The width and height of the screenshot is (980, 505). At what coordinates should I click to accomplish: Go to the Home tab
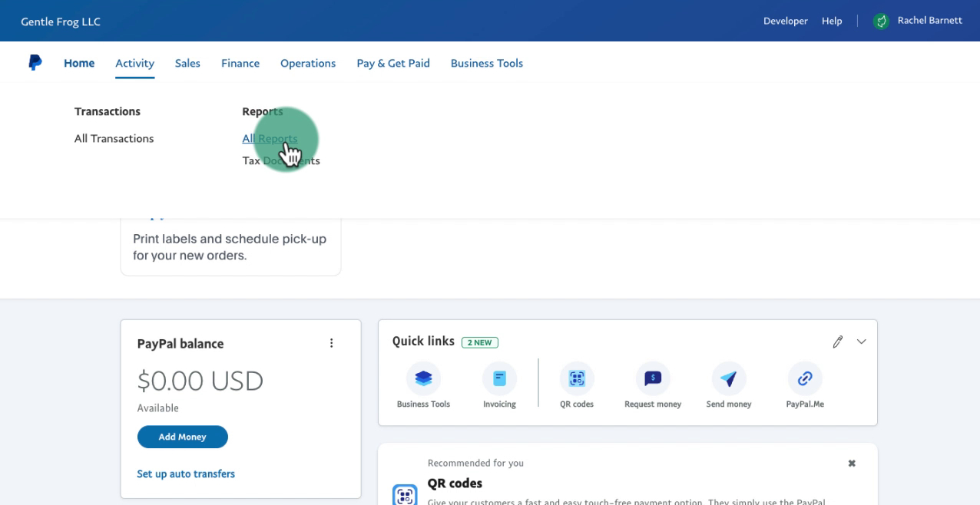tap(79, 63)
